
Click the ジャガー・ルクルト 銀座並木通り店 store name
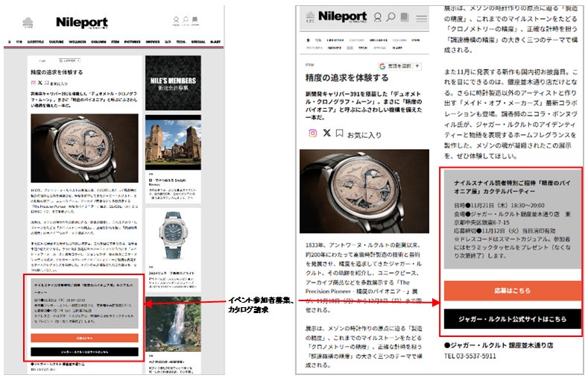pos(499,345)
